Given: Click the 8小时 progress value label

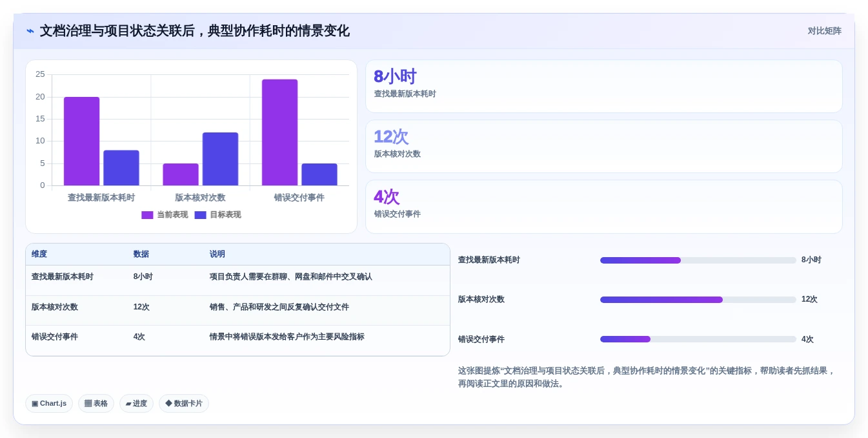Looking at the screenshot, I should (x=812, y=260).
